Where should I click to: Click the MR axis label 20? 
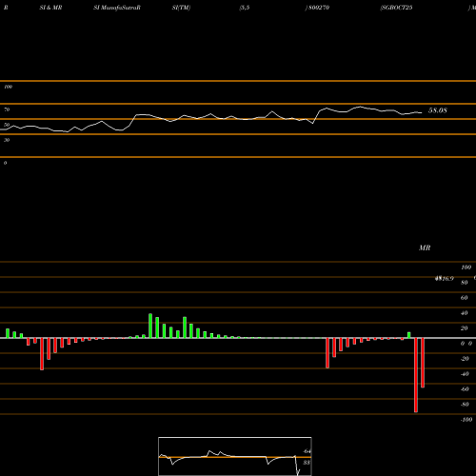(465, 328)
